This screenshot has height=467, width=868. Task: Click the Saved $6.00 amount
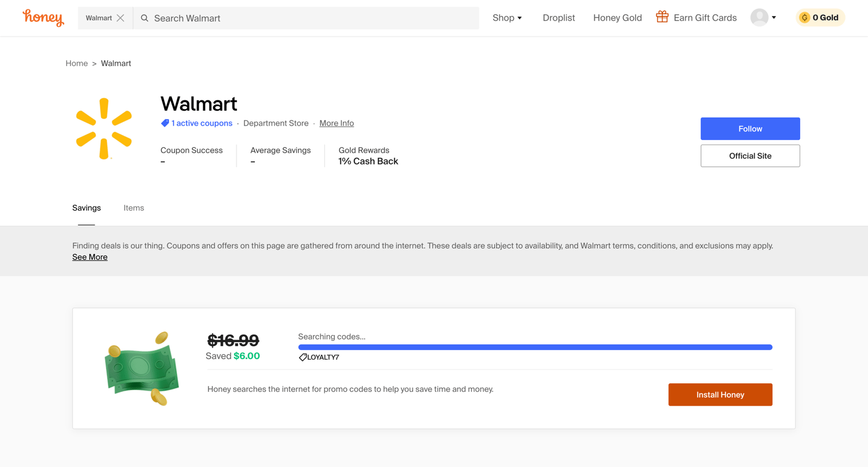click(x=232, y=356)
